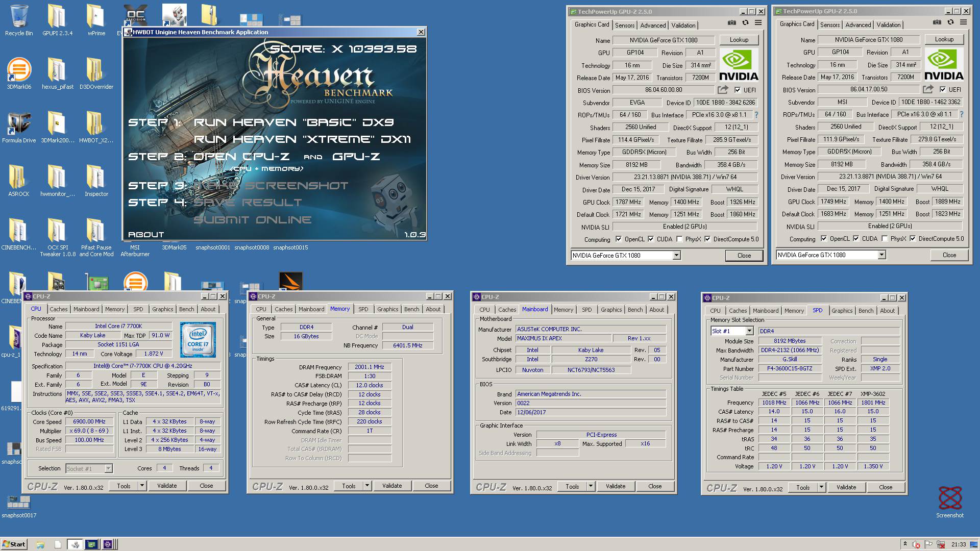Toggle PhysX checkbox in right GPU-Z
This screenshot has width=980, height=551.
(x=885, y=239)
